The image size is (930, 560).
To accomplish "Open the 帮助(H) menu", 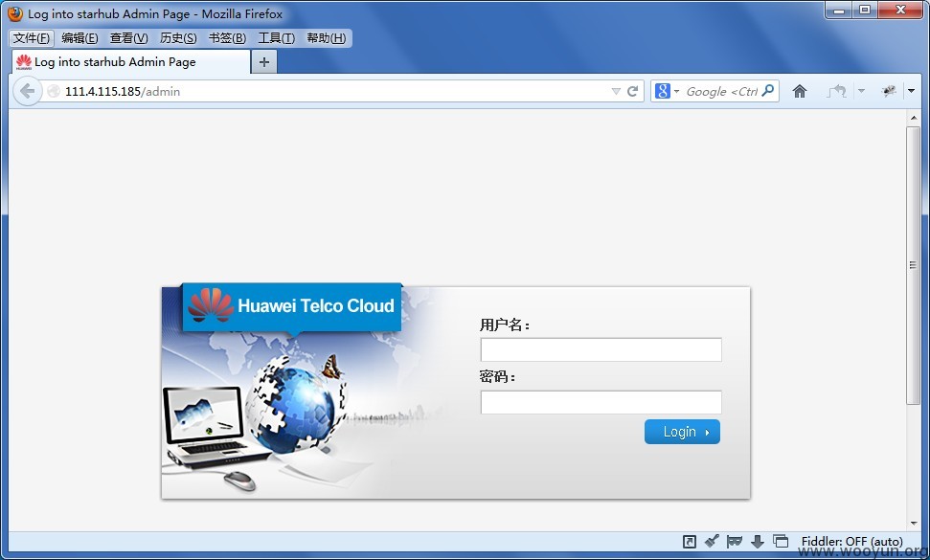I will [x=327, y=38].
